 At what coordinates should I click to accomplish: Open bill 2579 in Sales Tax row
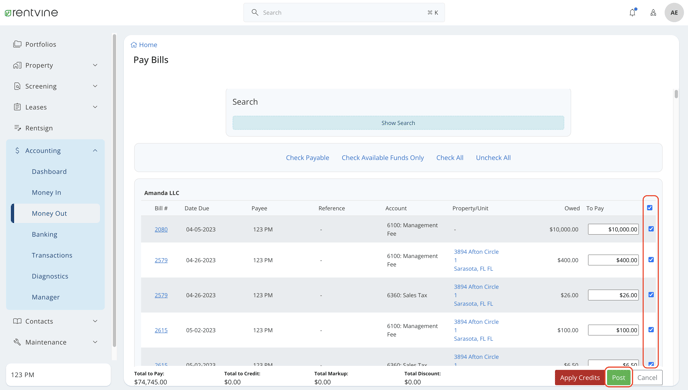[161, 295]
